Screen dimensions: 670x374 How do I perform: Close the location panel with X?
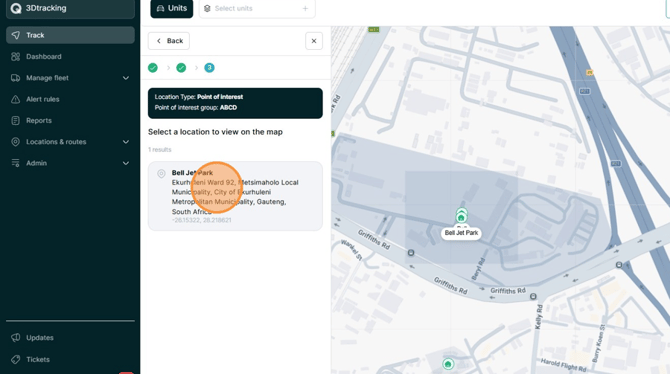pyautogui.click(x=314, y=41)
